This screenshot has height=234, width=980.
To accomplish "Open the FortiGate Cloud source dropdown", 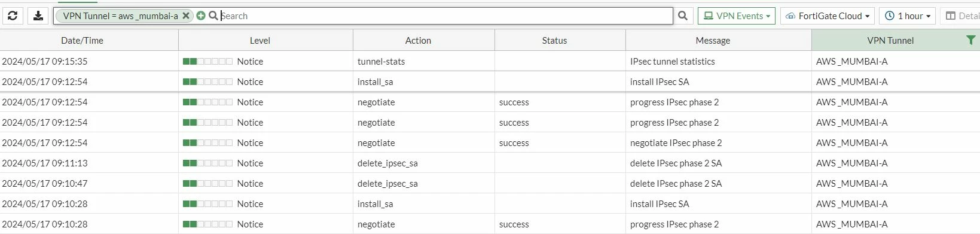I will click(x=828, y=16).
